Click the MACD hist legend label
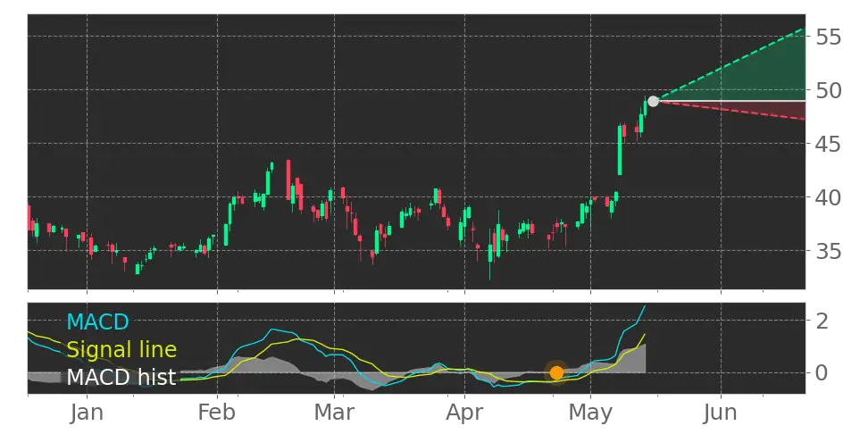 tap(121, 377)
